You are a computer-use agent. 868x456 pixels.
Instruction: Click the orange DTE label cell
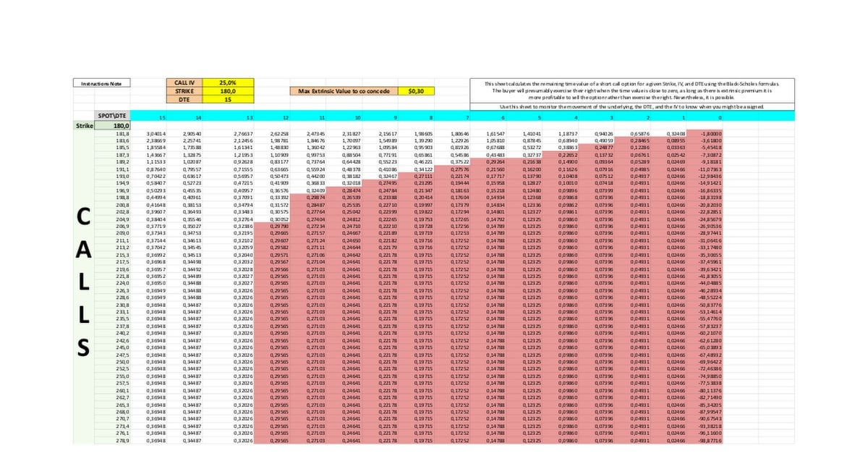tap(185, 99)
